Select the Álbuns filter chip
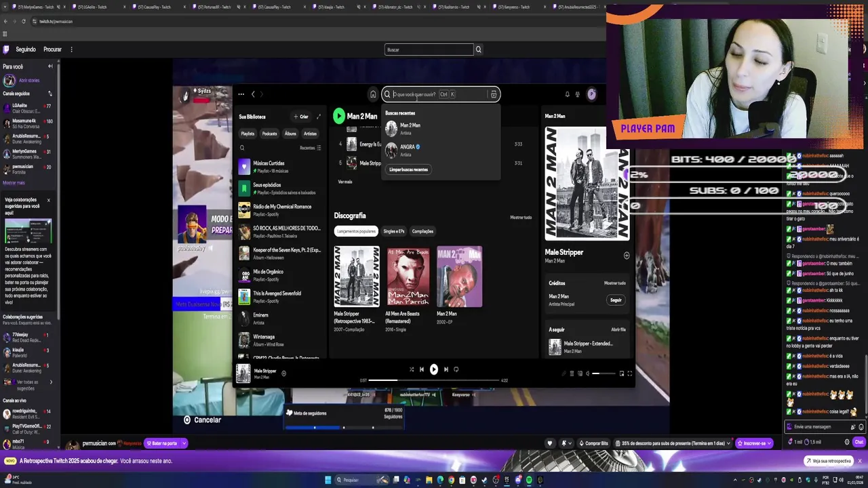This screenshot has height=488, width=868. 290,134
